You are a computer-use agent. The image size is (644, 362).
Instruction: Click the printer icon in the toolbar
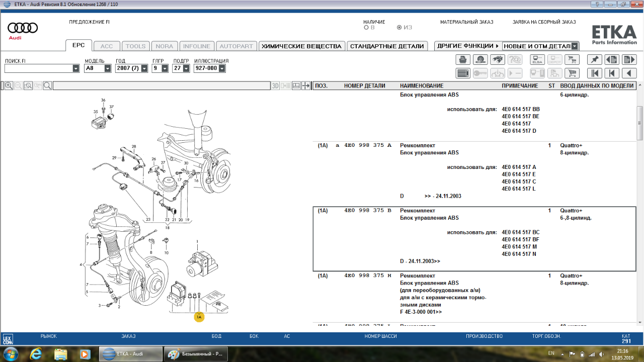(463, 60)
